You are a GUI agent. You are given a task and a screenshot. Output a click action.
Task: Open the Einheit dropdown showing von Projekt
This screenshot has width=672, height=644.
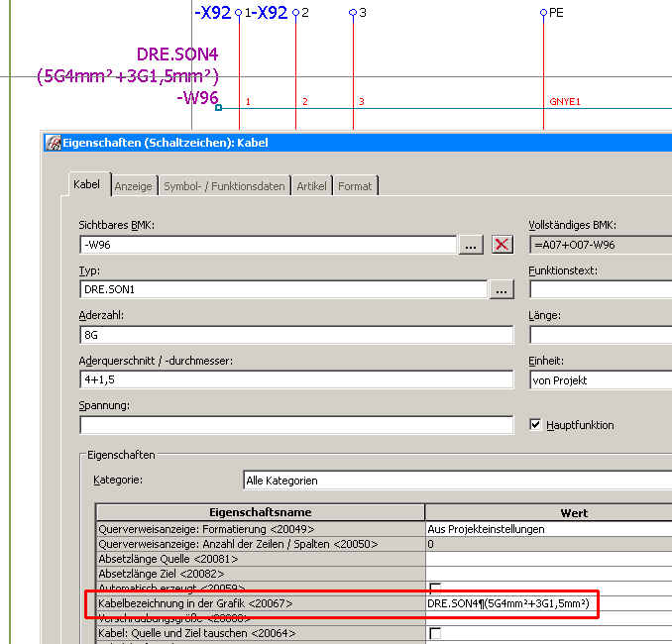601,380
